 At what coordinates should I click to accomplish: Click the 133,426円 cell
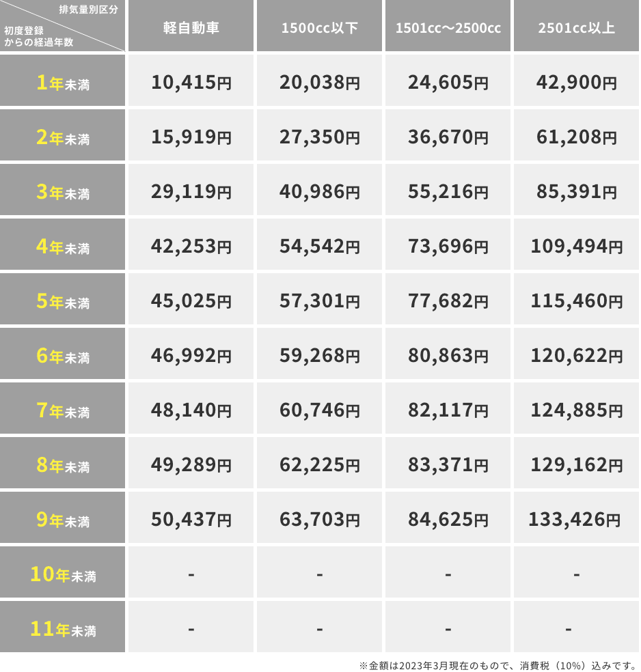577,520
